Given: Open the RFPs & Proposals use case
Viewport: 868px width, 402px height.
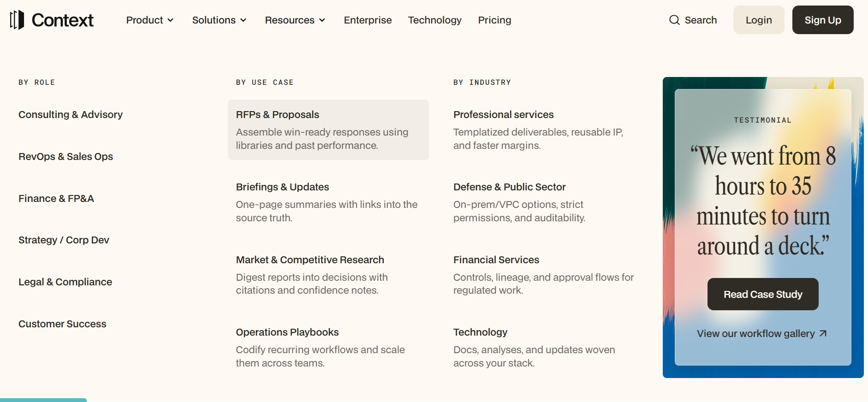Looking at the screenshot, I should click(328, 130).
